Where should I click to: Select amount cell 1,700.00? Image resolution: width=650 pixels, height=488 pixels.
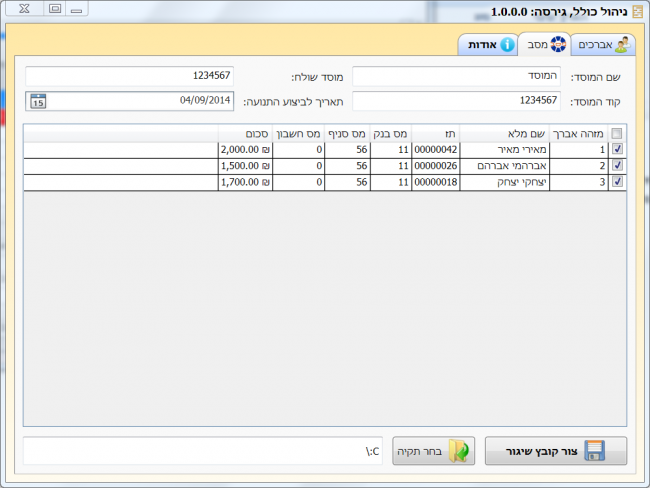pos(245,182)
